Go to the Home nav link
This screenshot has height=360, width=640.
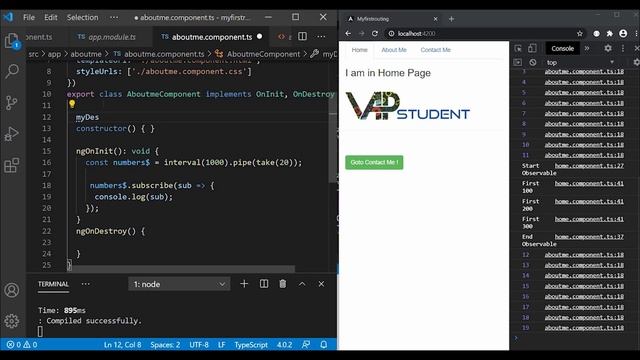[360, 50]
